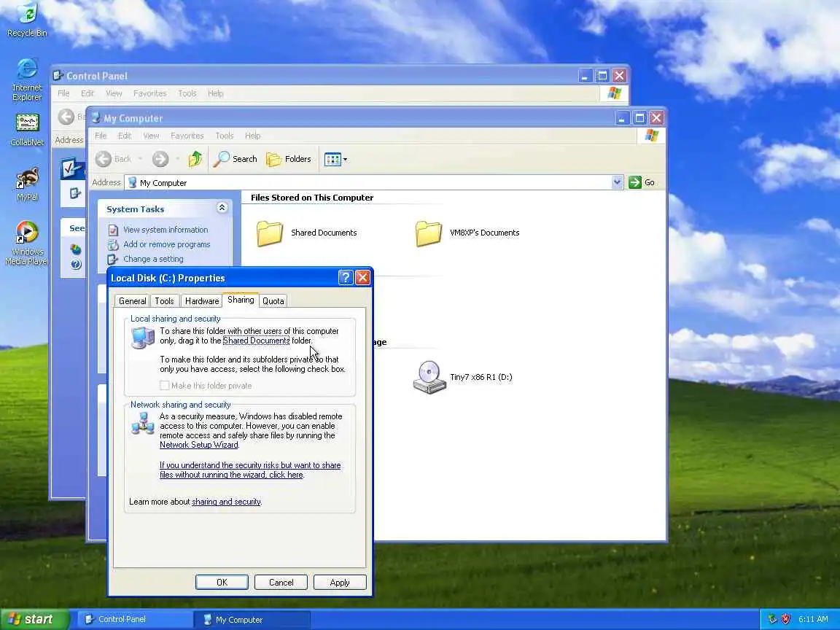This screenshot has height=630, width=840.
Task: Launch Internet Explorer from desktop
Action: pyautogui.click(x=27, y=79)
